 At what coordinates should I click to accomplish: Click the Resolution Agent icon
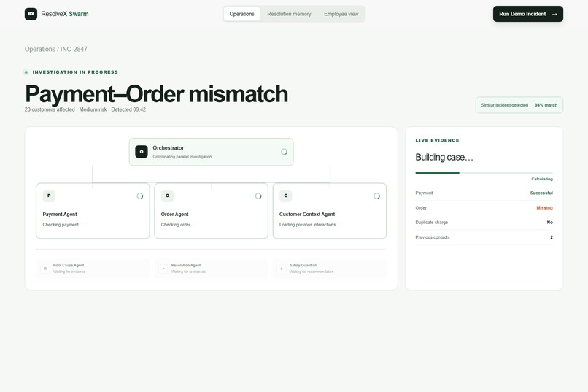pos(163,269)
